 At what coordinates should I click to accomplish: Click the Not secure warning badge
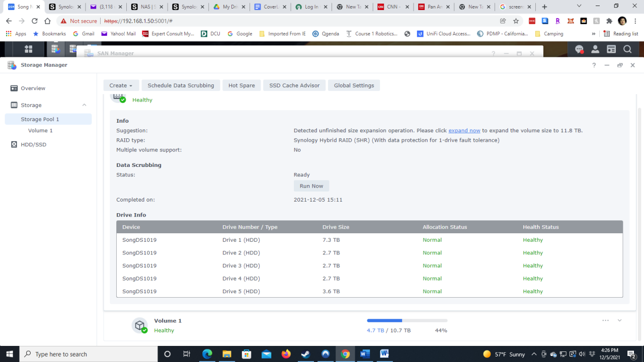tap(78, 21)
